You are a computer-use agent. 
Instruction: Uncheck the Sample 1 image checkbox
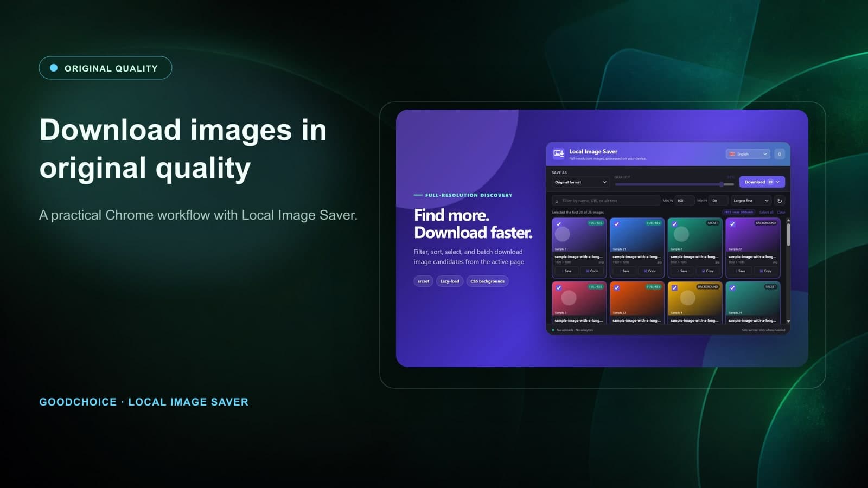pyautogui.click(x=559, y=224)
